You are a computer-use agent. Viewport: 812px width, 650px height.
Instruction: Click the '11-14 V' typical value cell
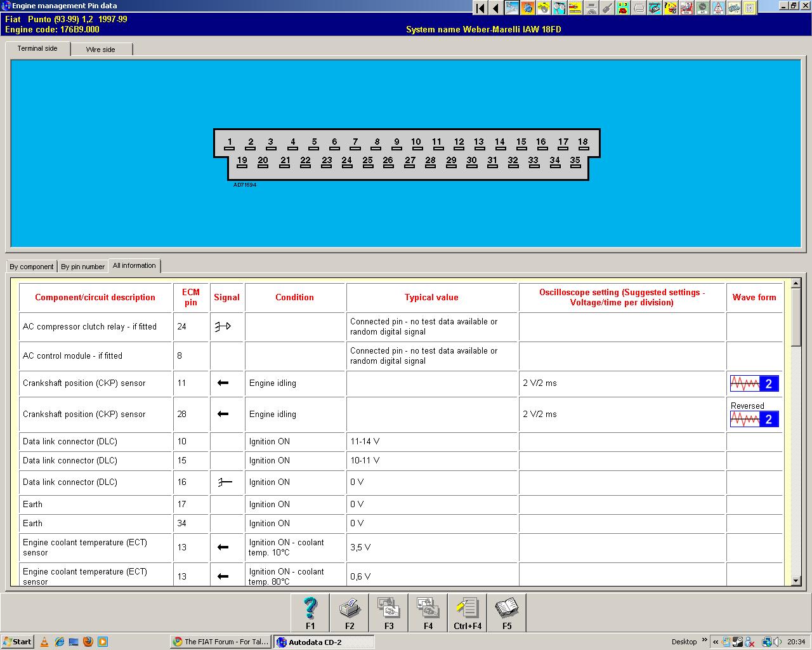[x=431, y=442]
